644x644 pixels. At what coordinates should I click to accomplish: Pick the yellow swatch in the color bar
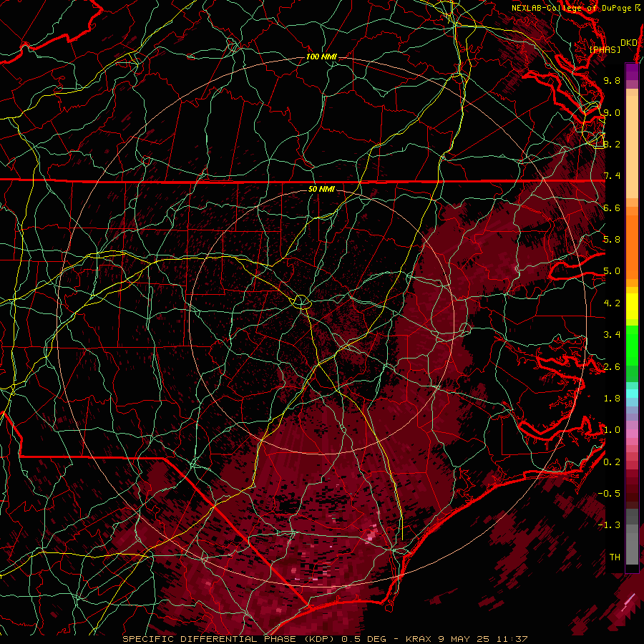pos(632,306)
